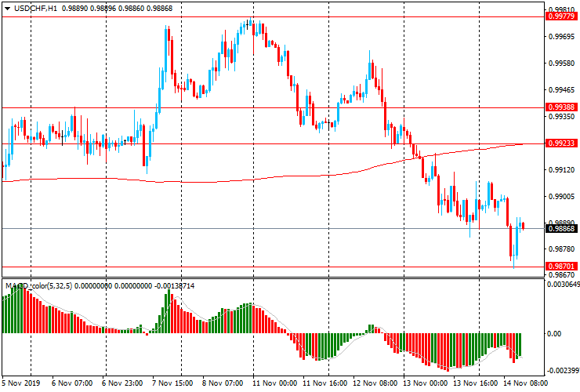Click the MACD 0.00 zero level label
Screen dimensions: 580x392
(556, 334)
